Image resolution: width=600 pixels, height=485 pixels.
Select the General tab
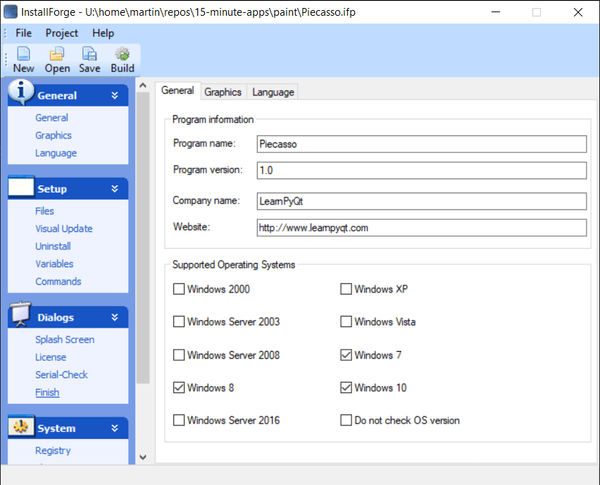point(178,91)
